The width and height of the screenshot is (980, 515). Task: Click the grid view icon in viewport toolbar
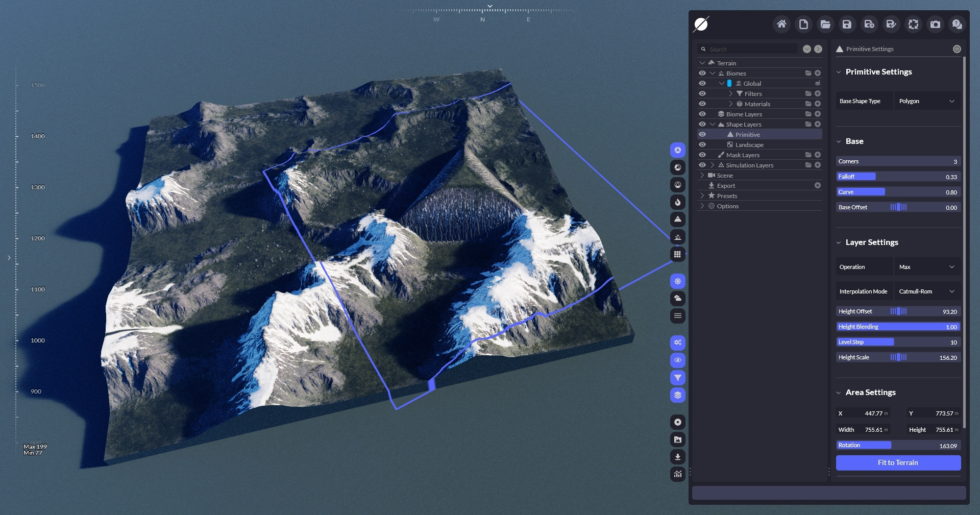pos(677,254)
